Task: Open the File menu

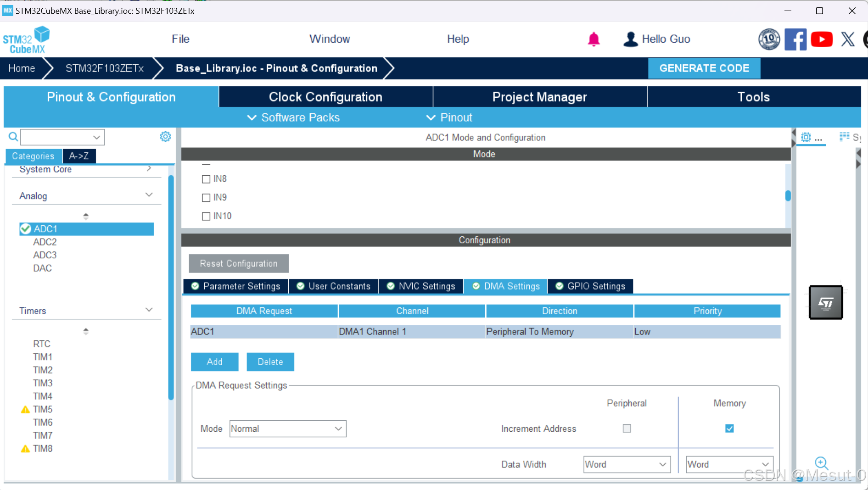Action: (x=180, y=39)
